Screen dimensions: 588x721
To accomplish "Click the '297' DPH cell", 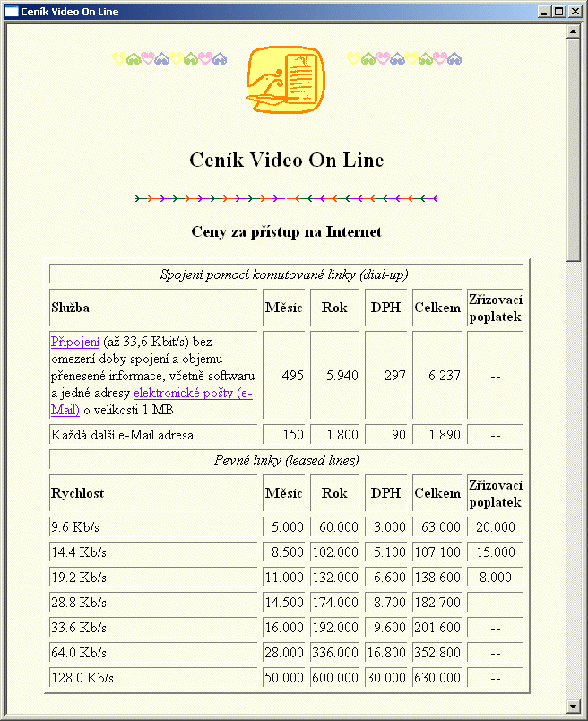I will click(386, 376).
